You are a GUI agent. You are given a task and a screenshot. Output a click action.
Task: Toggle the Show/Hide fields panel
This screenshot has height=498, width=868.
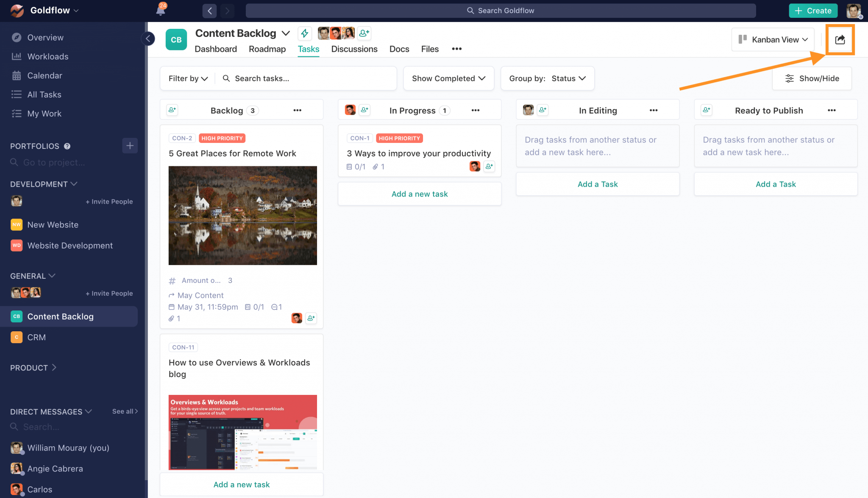pos(811,78)
